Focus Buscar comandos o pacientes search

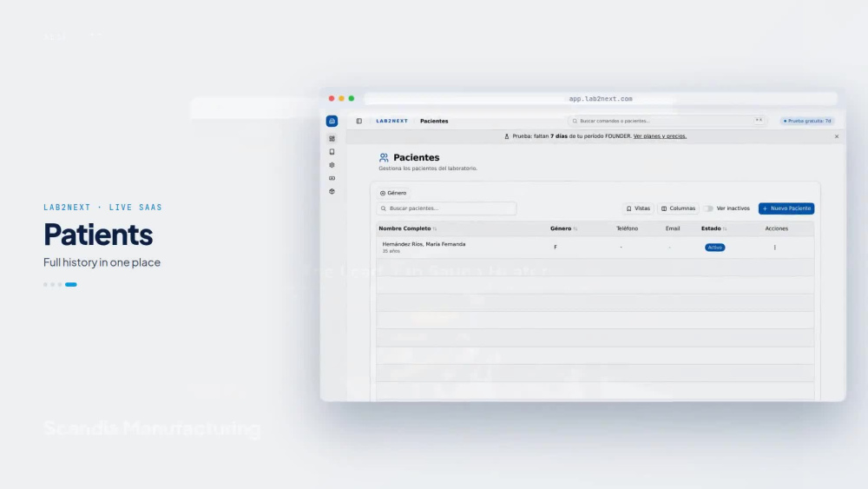tap(667, 121)
